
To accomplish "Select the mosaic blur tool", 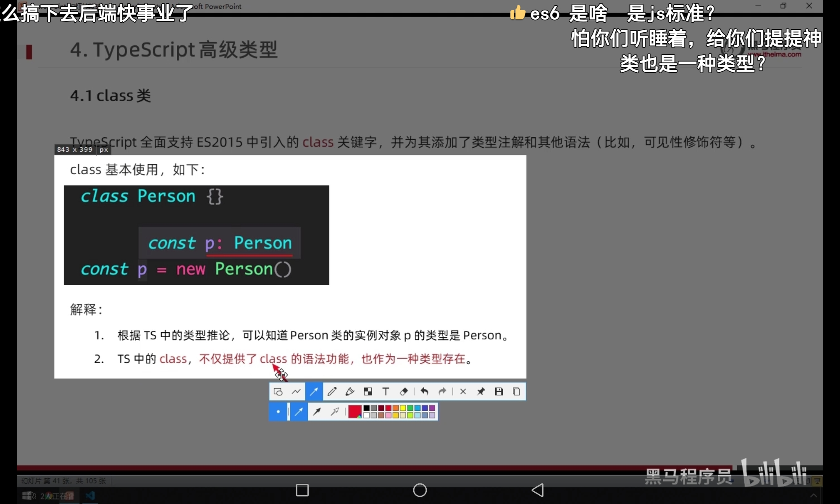I will click(368, 392).
